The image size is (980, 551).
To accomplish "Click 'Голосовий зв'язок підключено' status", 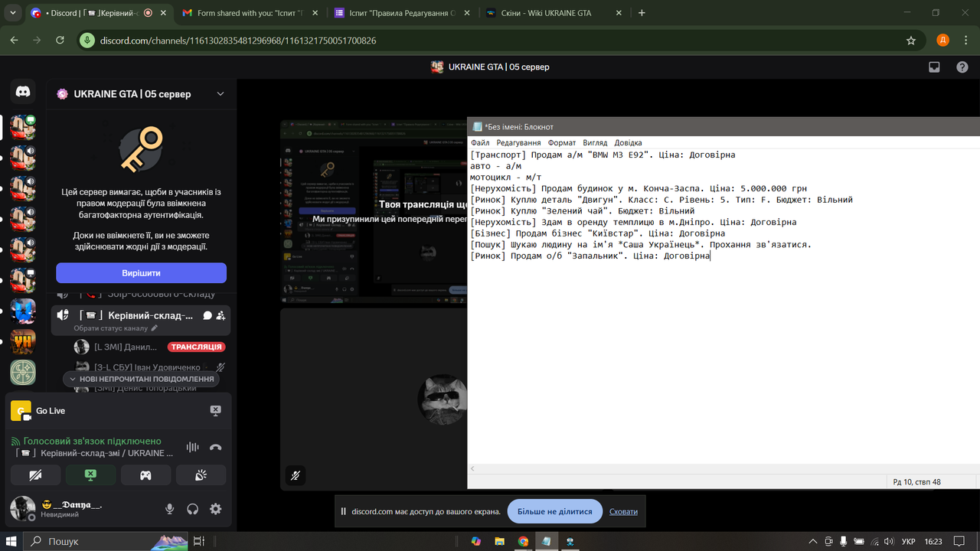I will (92, 441).
